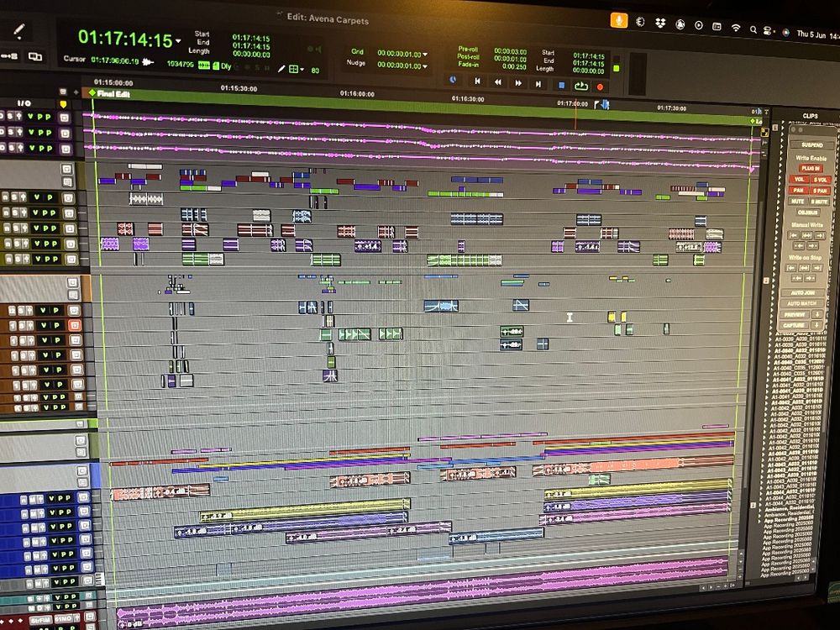Click Manual Write to selection end icon
840x630 pixels.
[x=819, y=236]
